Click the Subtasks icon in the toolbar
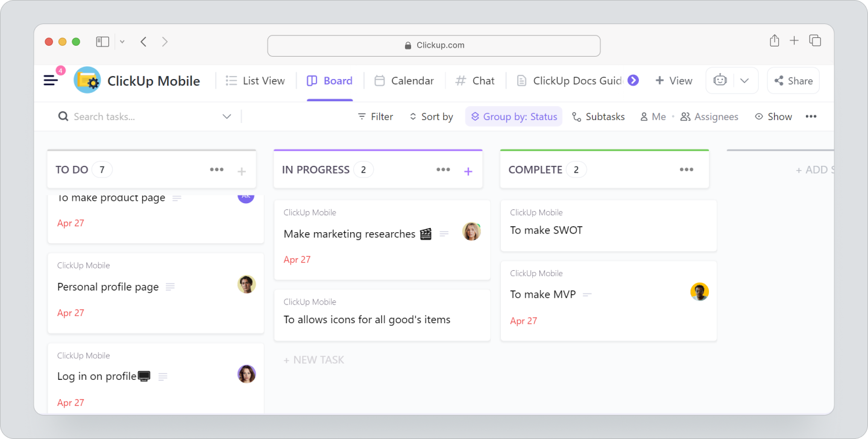This screenshot has width=868, height=439. (576, 116)
